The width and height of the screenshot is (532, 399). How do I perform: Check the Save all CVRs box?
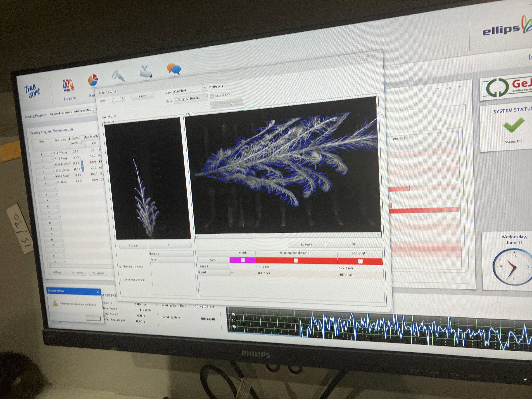212,96
